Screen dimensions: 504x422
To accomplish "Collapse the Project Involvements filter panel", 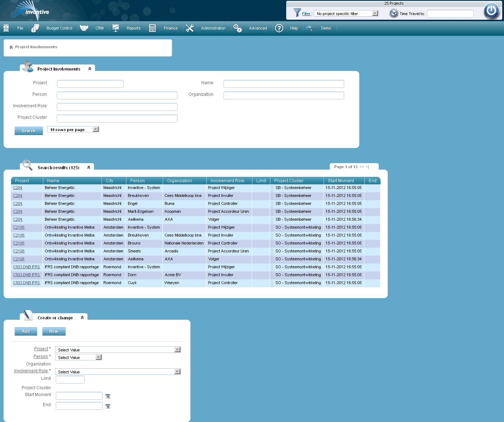I will point(90,68).
